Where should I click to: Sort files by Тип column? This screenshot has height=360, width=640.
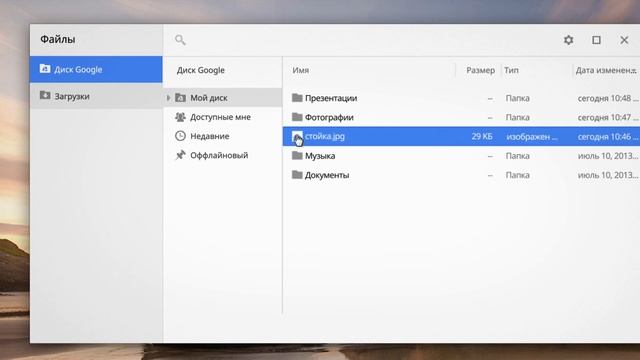click(511, 70)
